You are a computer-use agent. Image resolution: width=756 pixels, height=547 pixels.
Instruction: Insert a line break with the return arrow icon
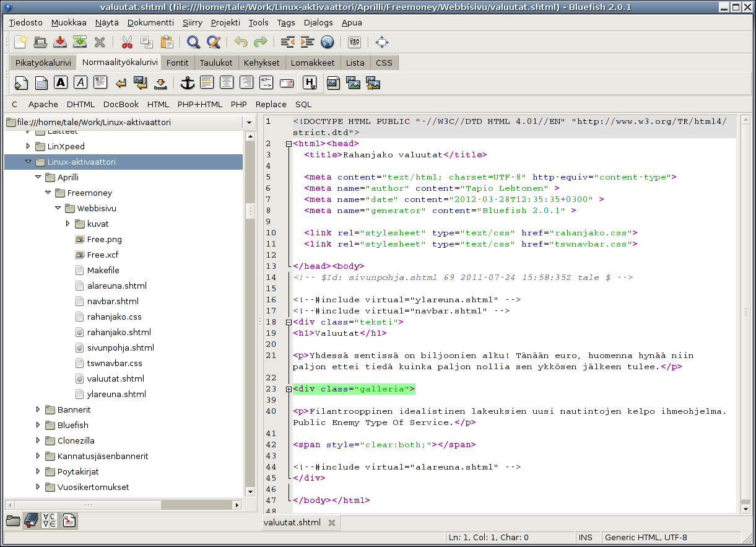coord(120,82)
